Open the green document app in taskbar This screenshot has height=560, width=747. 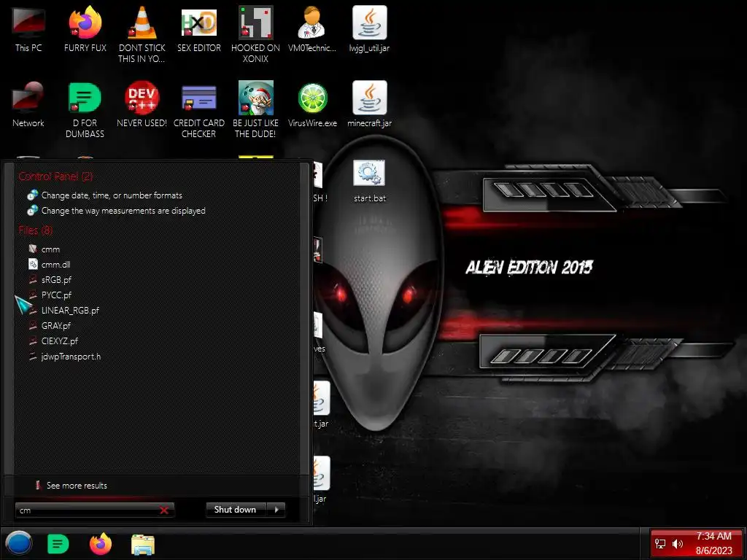[58, 544]
